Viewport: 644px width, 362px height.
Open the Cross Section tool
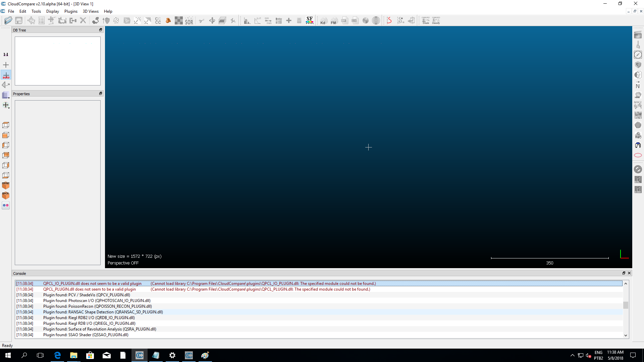223,20
